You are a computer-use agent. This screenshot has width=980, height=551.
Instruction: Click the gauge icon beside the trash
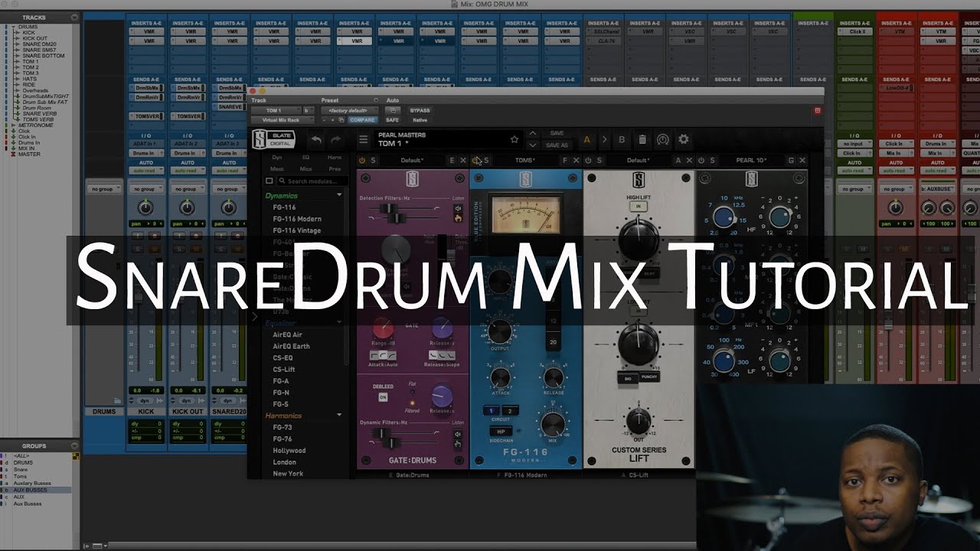click(663, 139)
